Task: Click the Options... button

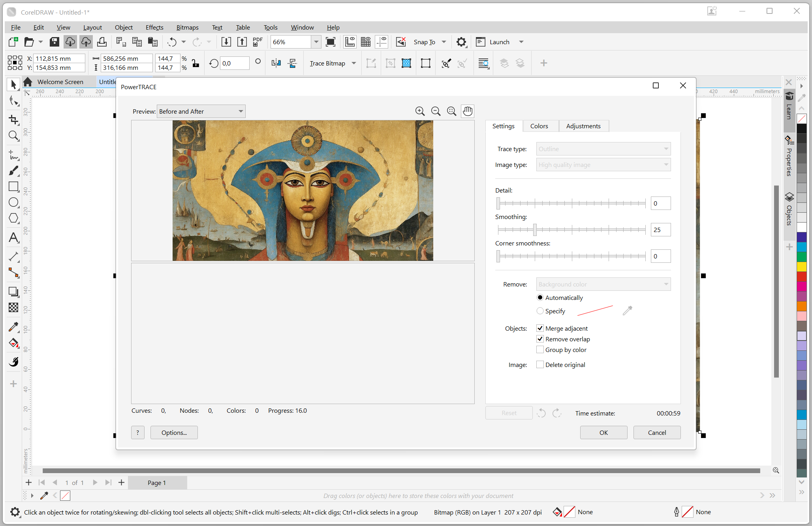Action: [x=174, y=432]
